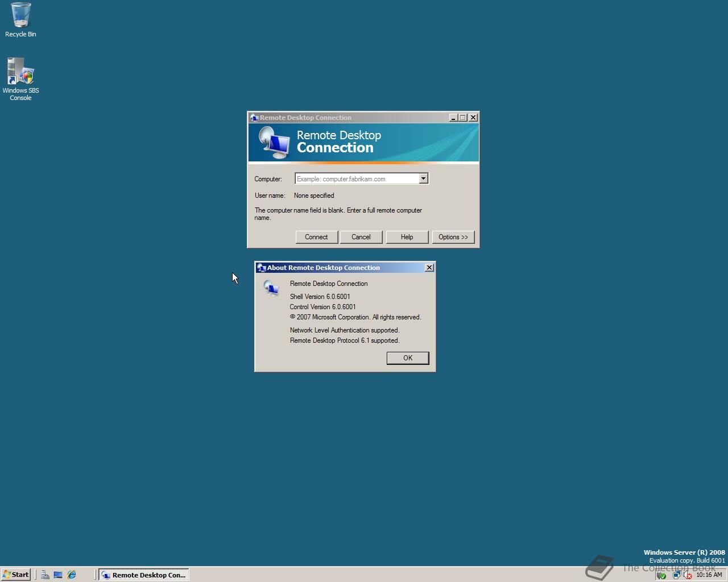Click Cancel in Remote Desktop Connection
This screenshot has height=582, width=728.
(361, 237)
